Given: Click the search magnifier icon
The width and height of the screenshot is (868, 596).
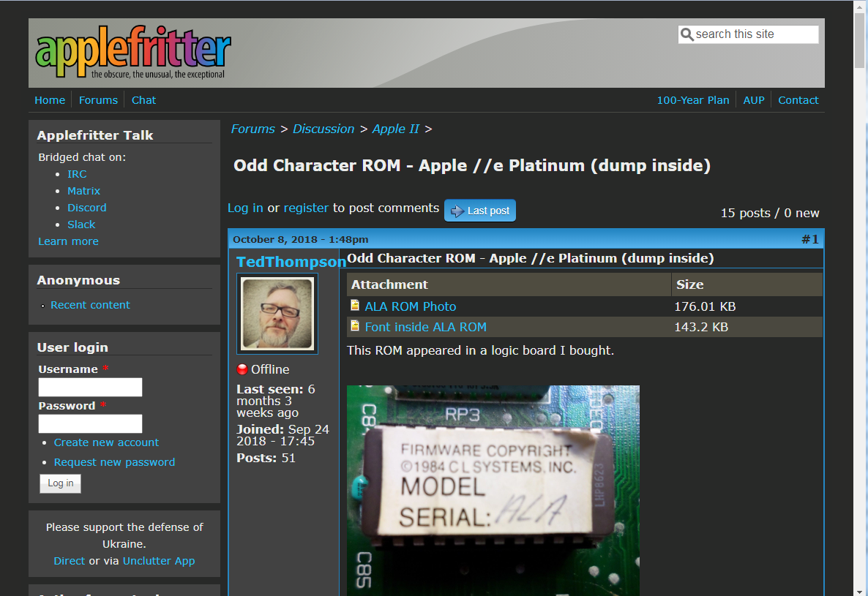Looking at the screenshot, I should [687, 34].
